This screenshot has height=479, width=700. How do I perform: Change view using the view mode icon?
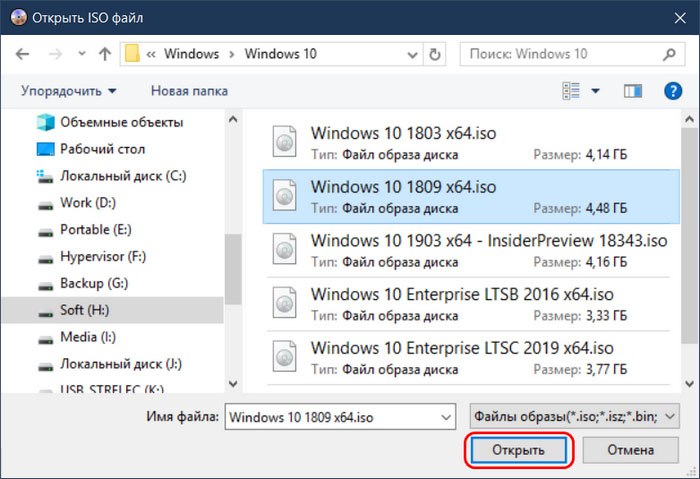pyautogui.click(x=571, y=91)
